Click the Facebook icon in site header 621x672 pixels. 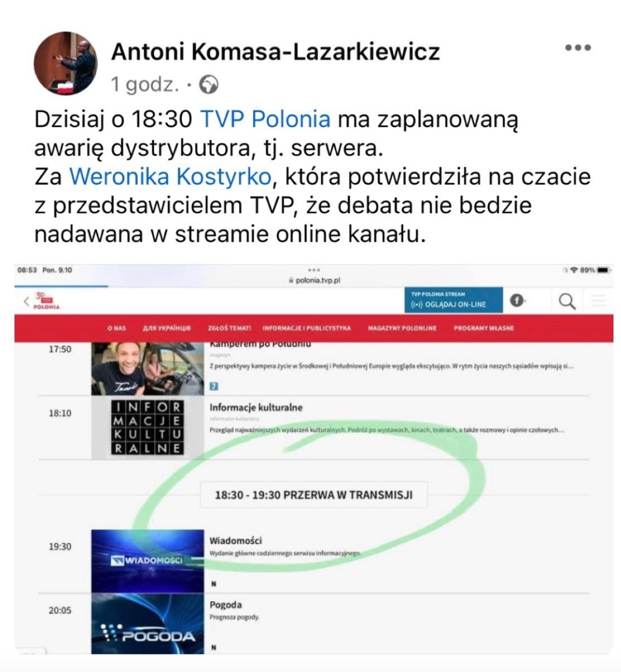point(517,301)
